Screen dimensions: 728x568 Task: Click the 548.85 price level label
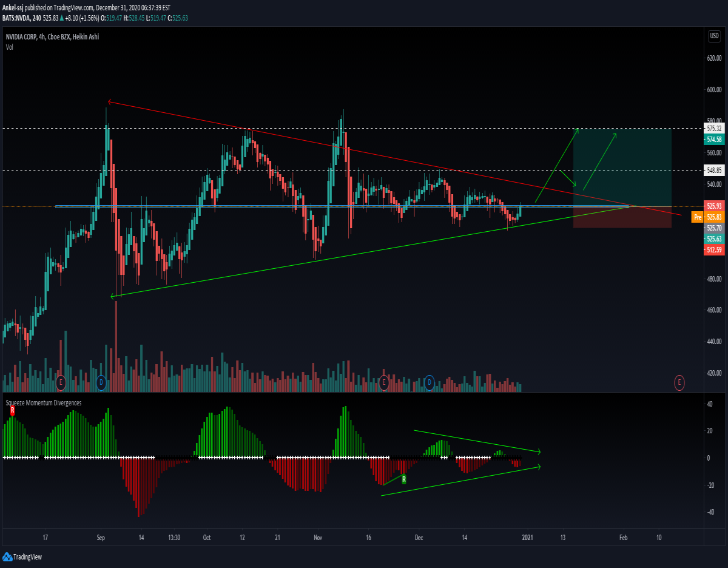tap(714, 171)
